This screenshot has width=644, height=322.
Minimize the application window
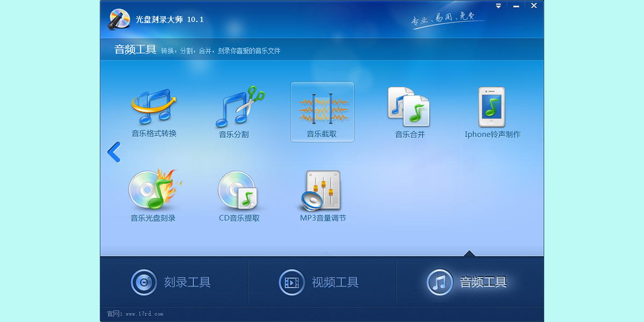tap(516, 5)
